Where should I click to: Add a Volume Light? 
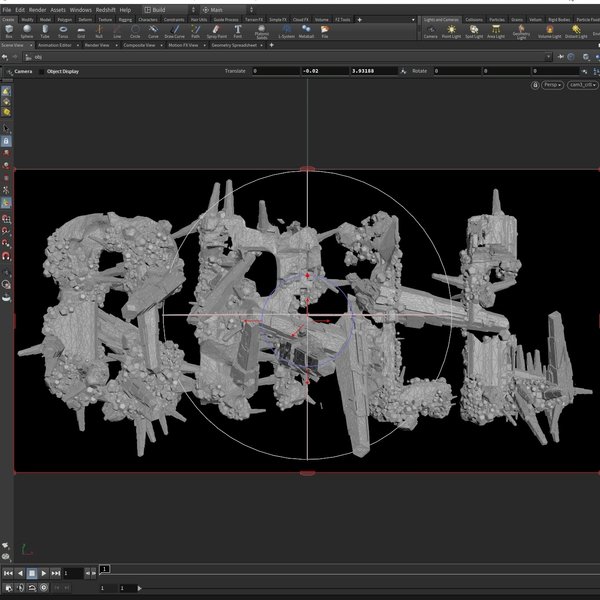tap(549, 31)
